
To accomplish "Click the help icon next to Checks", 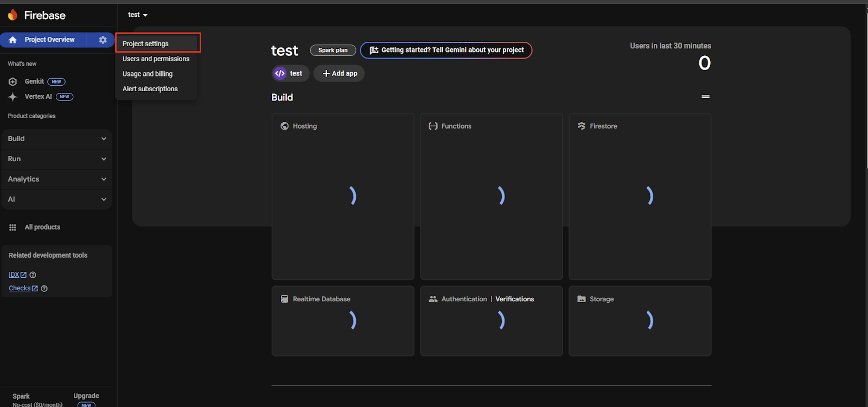I will tap(44, 289).
